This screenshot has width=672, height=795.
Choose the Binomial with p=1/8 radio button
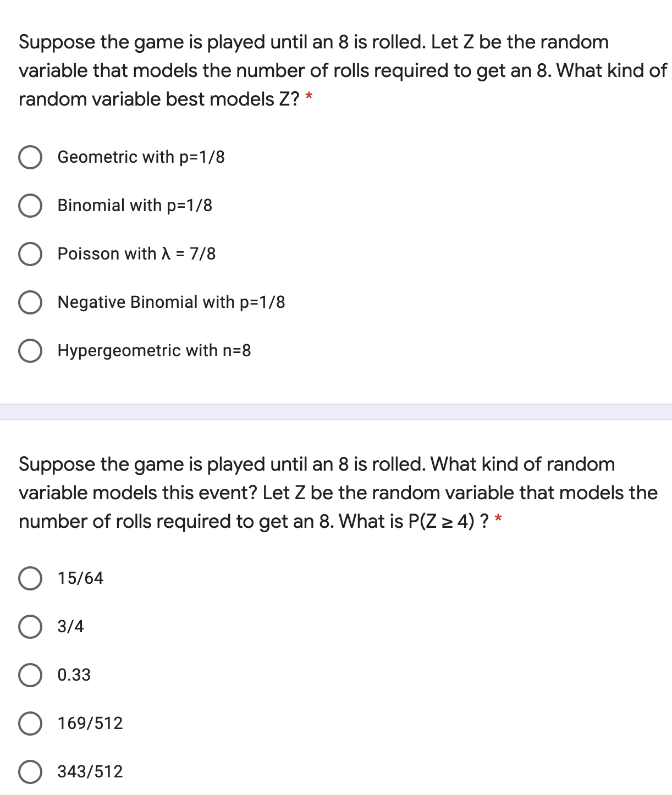[x=30, y=206]
